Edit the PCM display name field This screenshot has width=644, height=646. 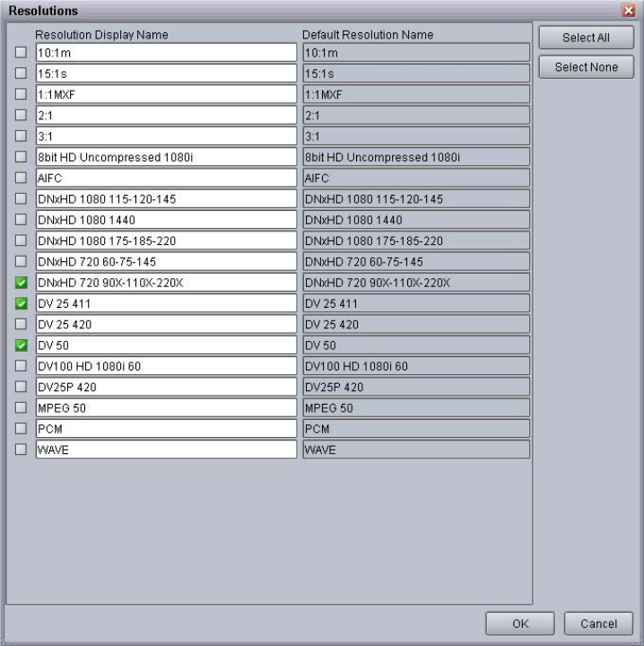click(166, 429)
